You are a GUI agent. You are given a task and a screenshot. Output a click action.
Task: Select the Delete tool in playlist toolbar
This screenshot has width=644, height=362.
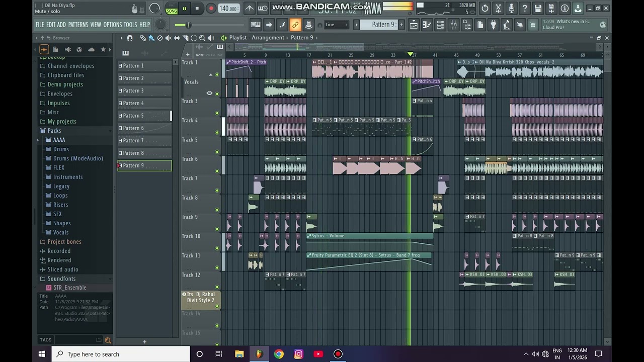coord(160,38)
